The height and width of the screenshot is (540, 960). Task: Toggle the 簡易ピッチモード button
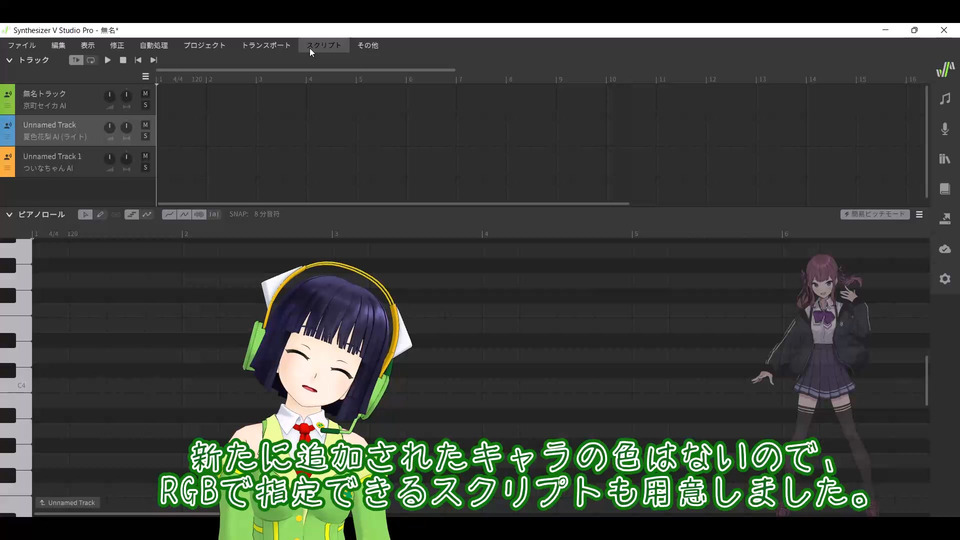tap(875, 214)
